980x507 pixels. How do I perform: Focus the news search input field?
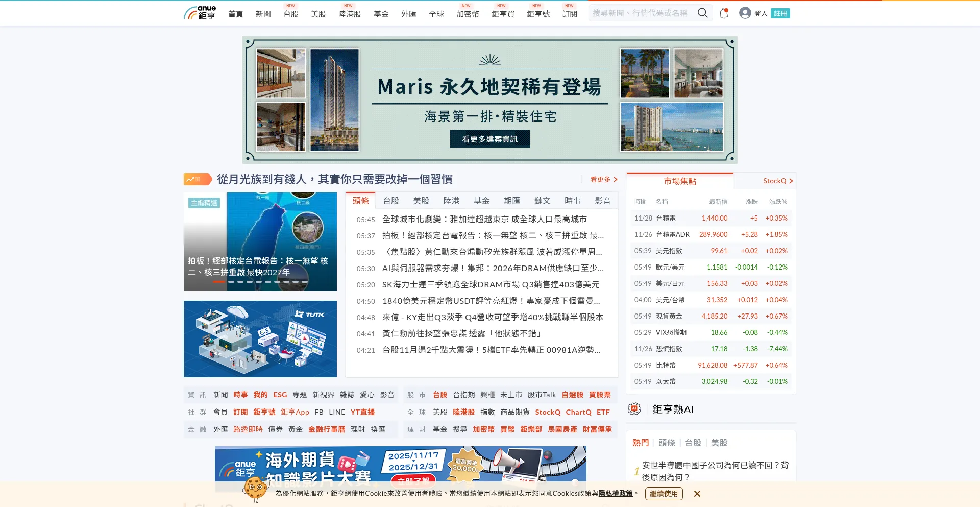click(x=642, y=13)
